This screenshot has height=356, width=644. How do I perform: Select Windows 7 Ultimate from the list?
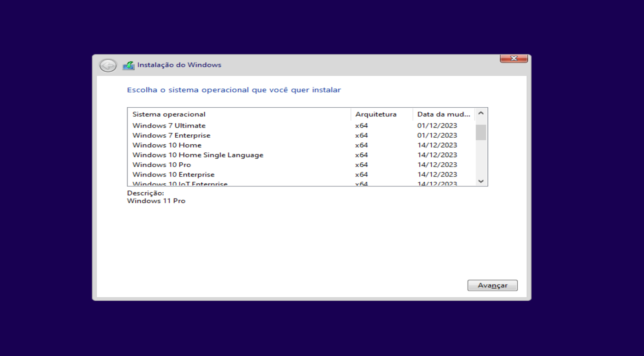(169, 125)
